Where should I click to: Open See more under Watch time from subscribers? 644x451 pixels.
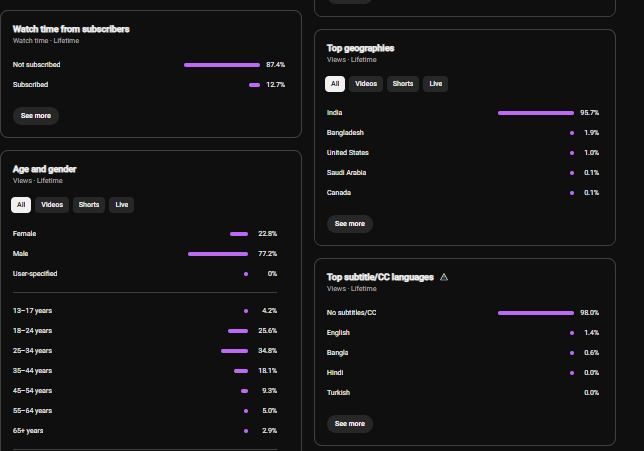click(36, 116)
